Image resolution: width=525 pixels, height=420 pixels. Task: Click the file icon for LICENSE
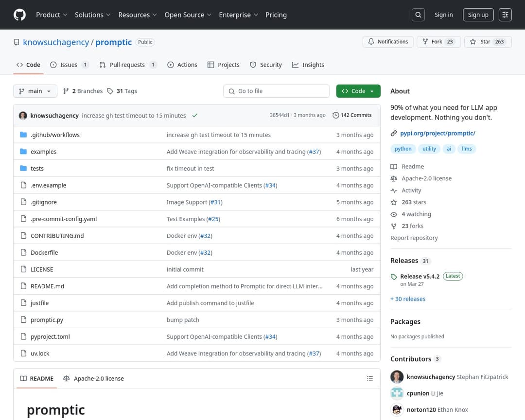pos(23,269)
